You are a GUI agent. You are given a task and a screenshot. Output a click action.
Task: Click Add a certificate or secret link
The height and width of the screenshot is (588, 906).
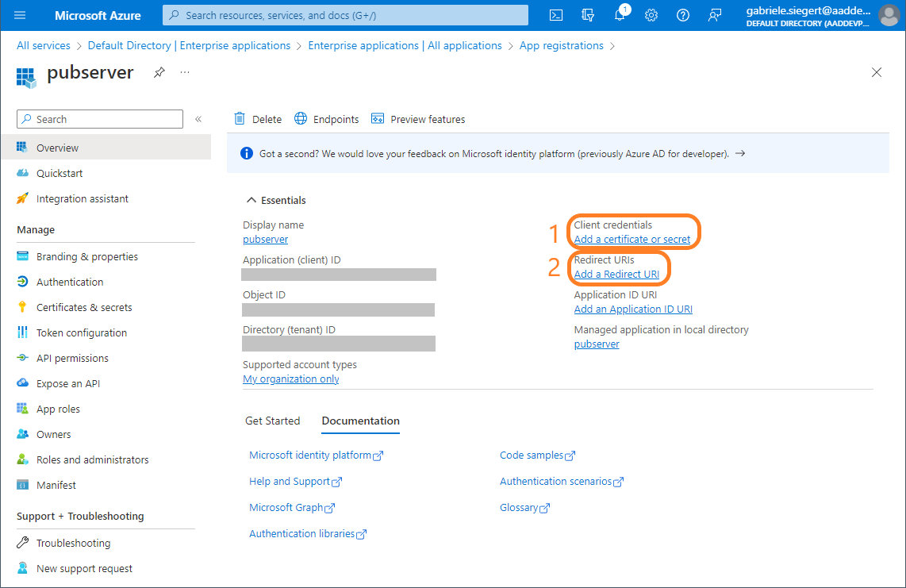(632, 240)
